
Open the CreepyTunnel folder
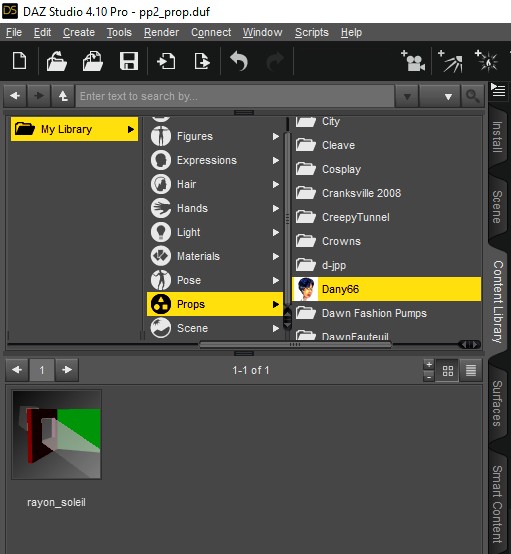pos(387,217)
